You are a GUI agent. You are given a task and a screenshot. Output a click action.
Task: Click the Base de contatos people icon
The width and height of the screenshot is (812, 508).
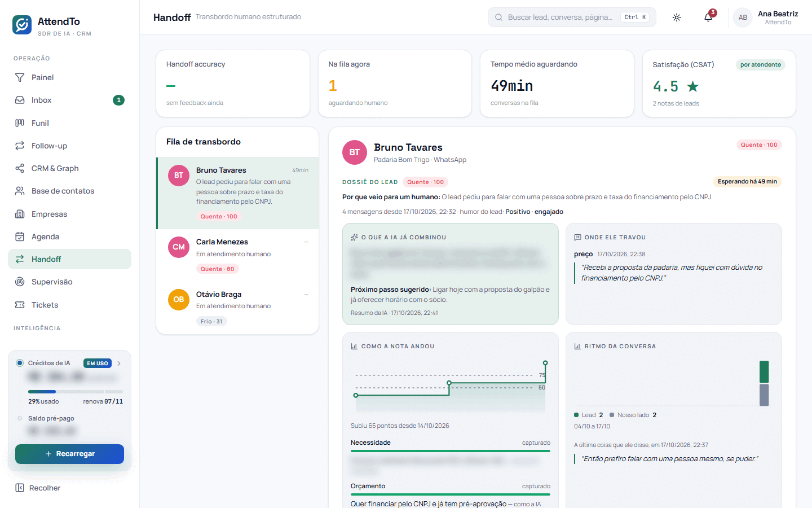coord(20,191)
